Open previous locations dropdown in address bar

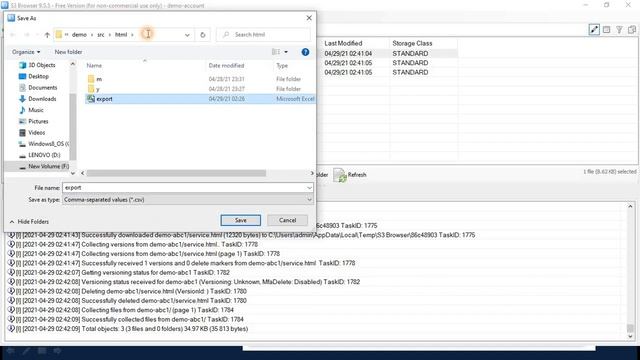pos(187,35)
